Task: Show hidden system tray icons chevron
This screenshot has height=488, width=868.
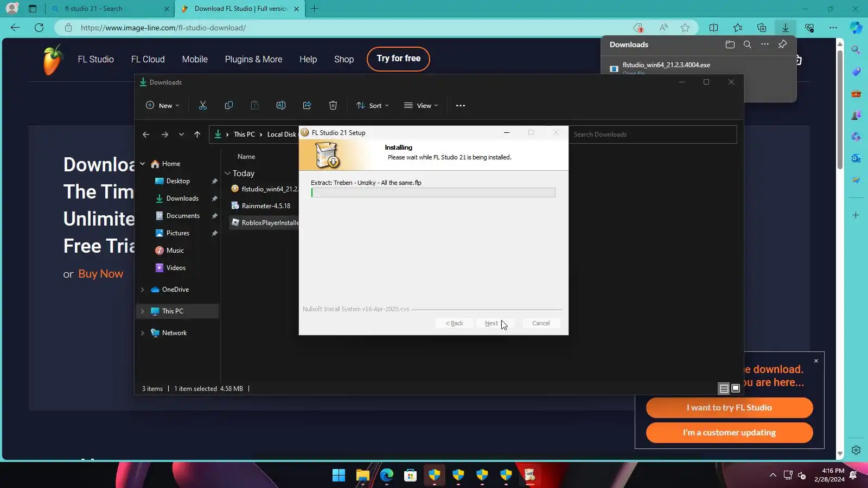Action: coord(773,476)
